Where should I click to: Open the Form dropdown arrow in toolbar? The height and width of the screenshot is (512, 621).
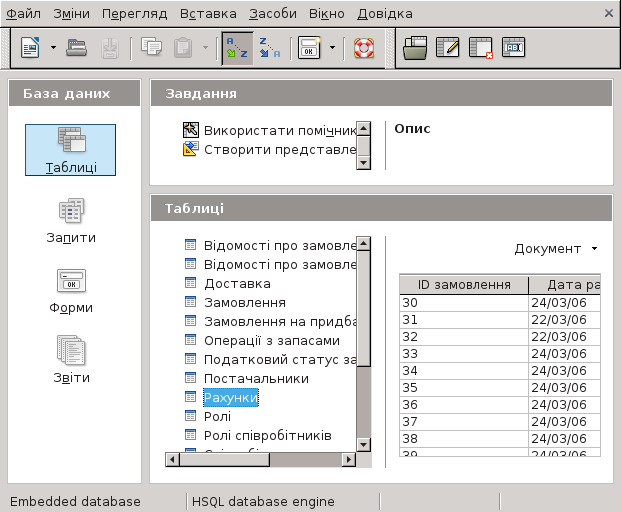pyautogui.click(x=332, y=48)
